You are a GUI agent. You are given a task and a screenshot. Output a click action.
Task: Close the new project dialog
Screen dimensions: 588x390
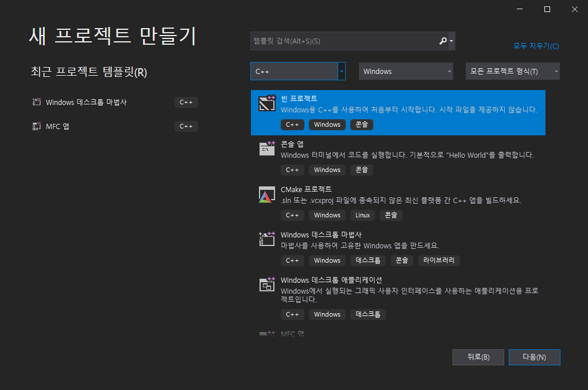pyautogui.click(x=574, y=9)
